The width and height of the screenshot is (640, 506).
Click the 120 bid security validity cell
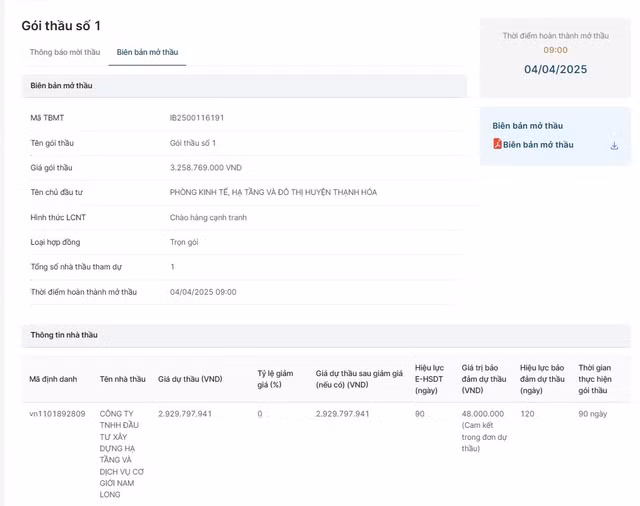click(x=527, y=414)
